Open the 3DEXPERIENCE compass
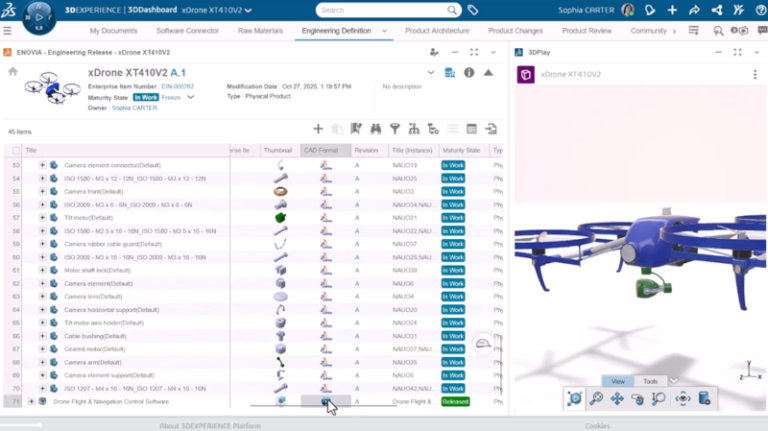This screenshot has height=431, width=768. [x=39, y=18]
